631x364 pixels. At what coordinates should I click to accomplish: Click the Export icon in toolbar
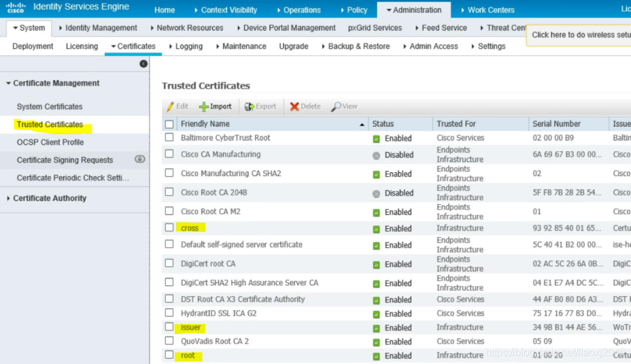[249, 107]
